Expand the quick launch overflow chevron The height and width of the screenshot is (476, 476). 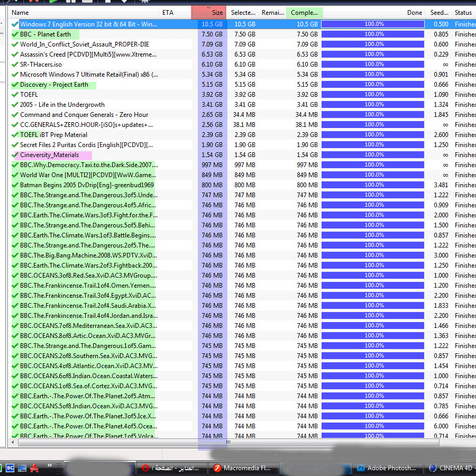pyautogui.click(x=50, y=465)
